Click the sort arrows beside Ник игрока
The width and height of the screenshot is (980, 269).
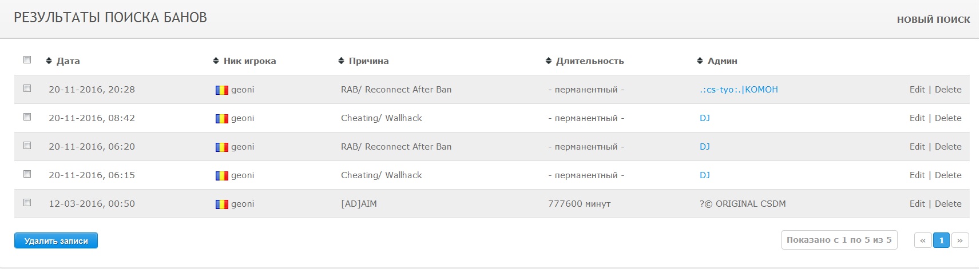(216, 61)
